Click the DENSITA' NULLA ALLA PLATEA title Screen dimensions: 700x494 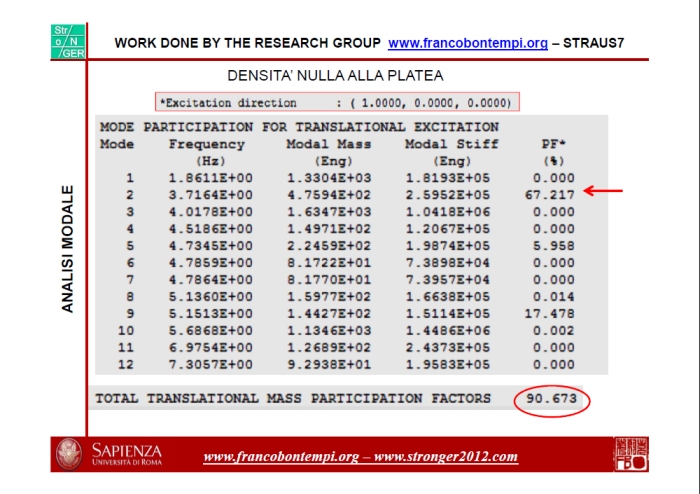[336, 76]
